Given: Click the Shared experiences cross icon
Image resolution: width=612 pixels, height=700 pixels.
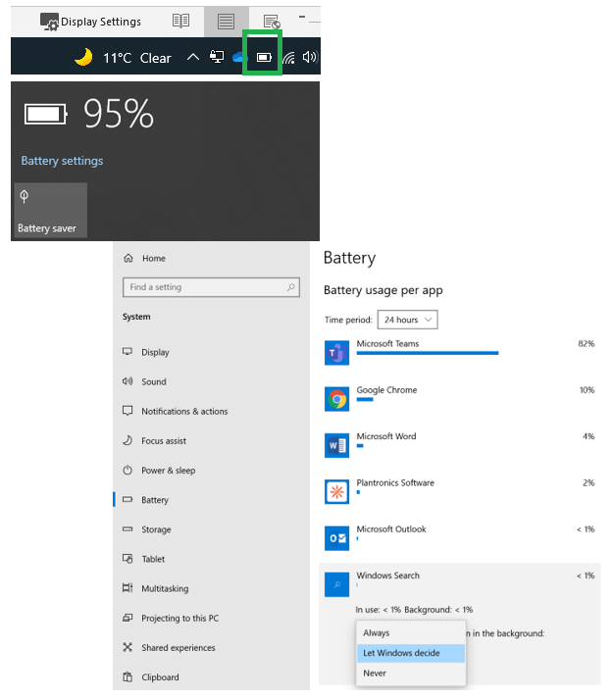Looking at the screenshot, I should (x=127, y=647).
